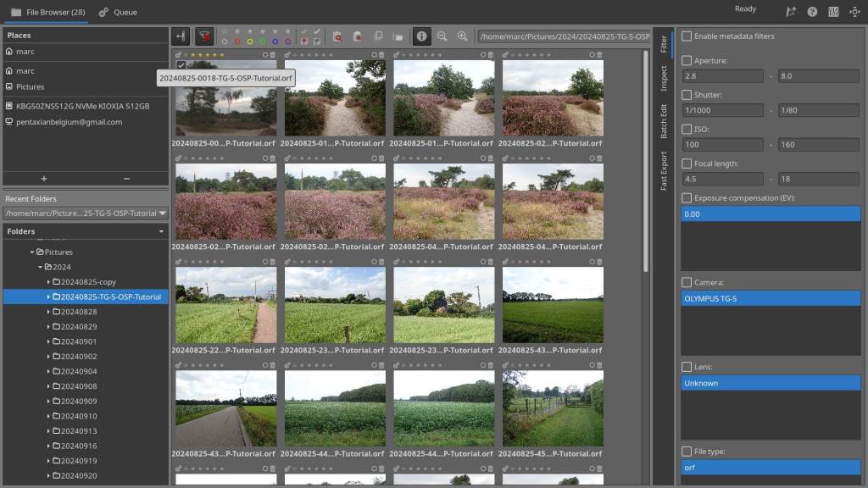Show trash contents icon in toolbar
Viewport: 868px width, 488px height.
pos(337,36)
